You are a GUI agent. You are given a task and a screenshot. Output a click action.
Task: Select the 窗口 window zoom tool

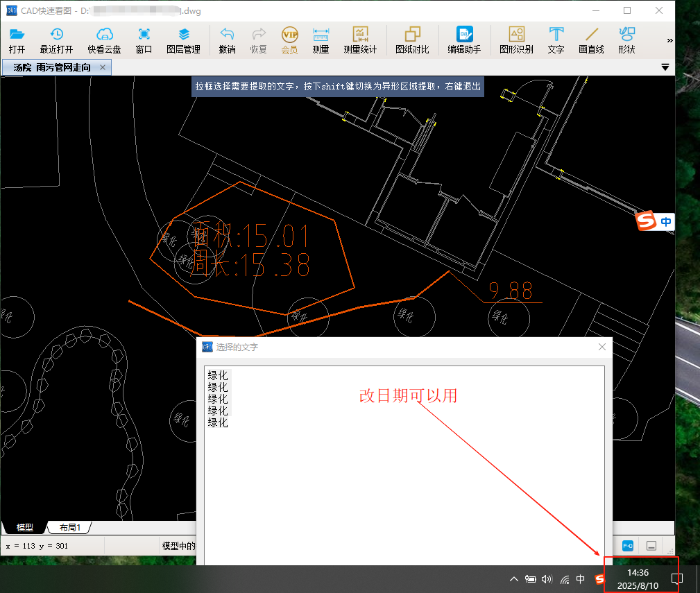144,40
